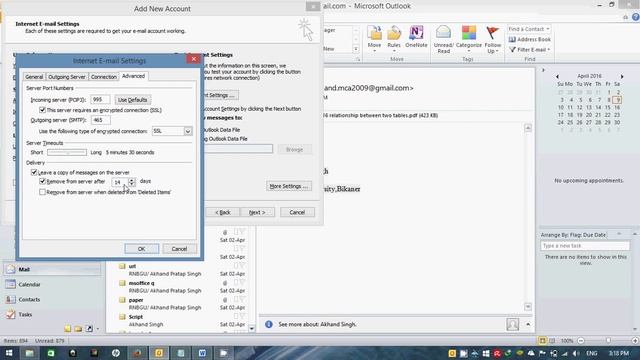Click the Incoming server POP3 port field
Image resolution: width=640 pixels, height=360 pixels.
click(100, 100)
